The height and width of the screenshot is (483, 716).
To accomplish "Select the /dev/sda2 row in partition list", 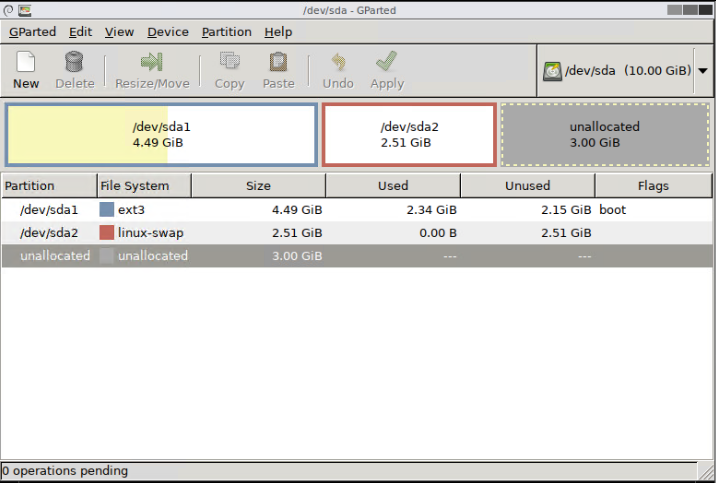I will [x=357, y=232].
